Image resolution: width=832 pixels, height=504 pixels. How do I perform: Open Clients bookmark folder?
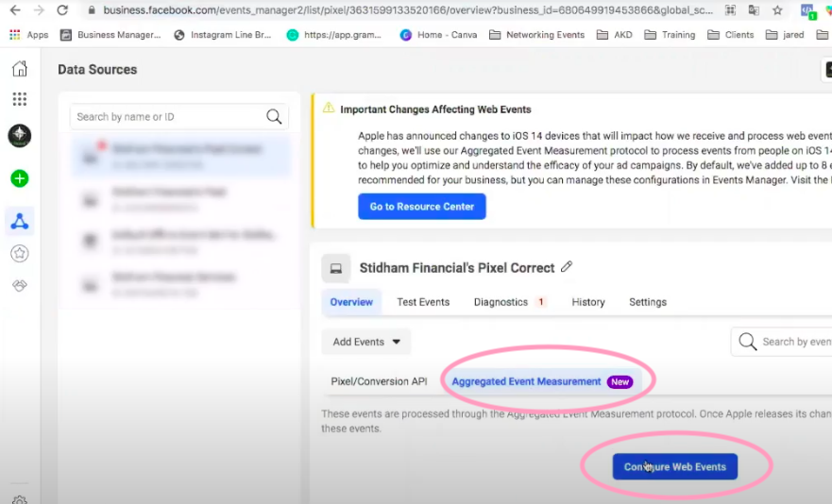pyautogui.click(x=731, y=35)
